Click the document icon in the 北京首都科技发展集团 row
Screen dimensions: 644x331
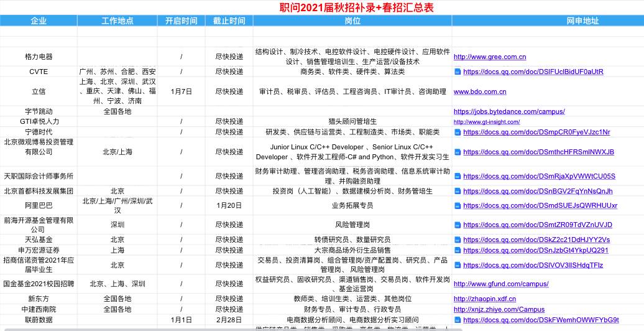tap(457, 191)
